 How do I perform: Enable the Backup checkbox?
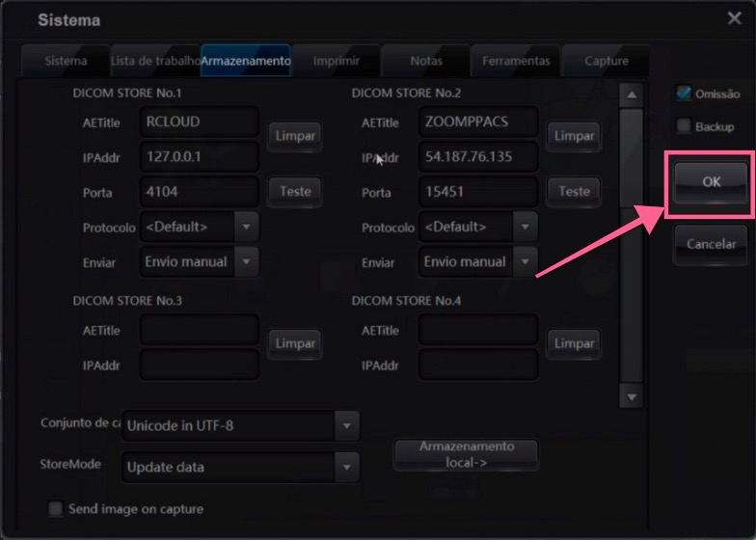coord(684,126)
